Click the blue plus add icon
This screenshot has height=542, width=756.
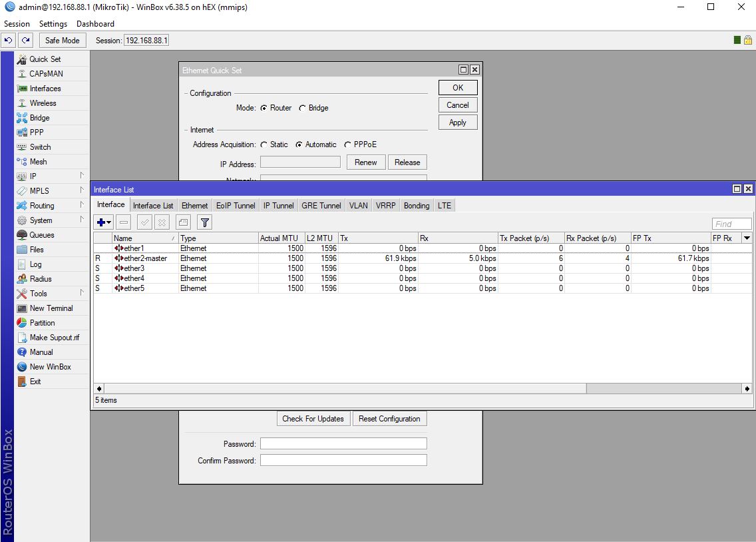point(101,223)
